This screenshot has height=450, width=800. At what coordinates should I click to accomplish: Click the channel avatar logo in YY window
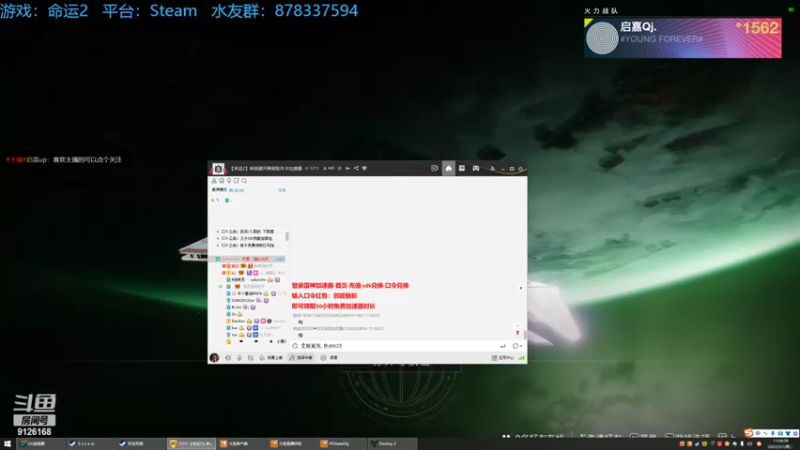218,169
